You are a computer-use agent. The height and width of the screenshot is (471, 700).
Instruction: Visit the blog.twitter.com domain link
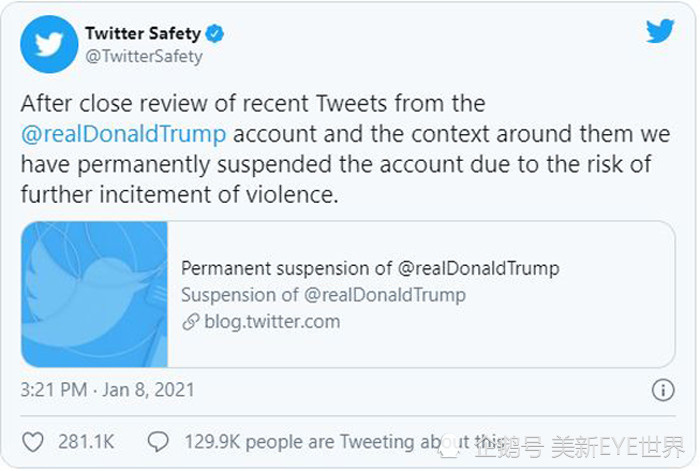pos(272,322)
